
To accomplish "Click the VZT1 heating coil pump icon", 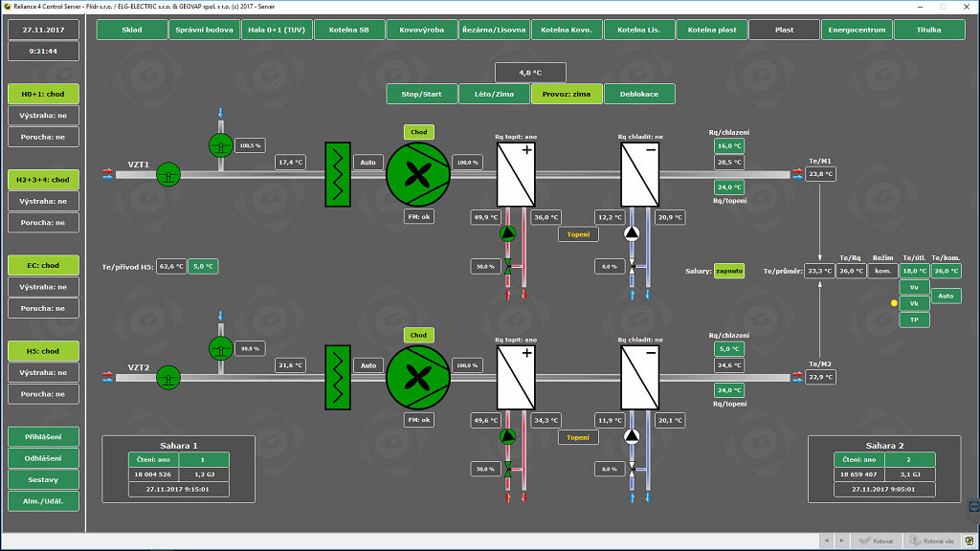I will [x=507, y=233].
